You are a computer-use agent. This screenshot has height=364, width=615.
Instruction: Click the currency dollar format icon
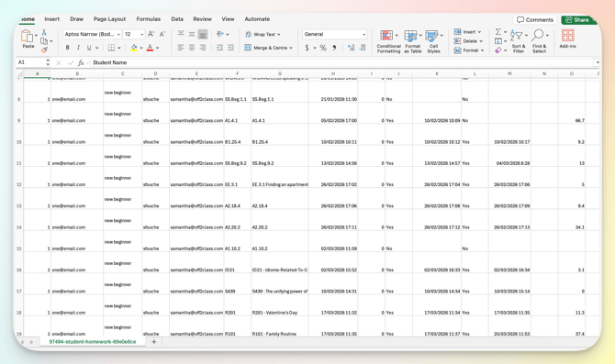coord(307,48)
